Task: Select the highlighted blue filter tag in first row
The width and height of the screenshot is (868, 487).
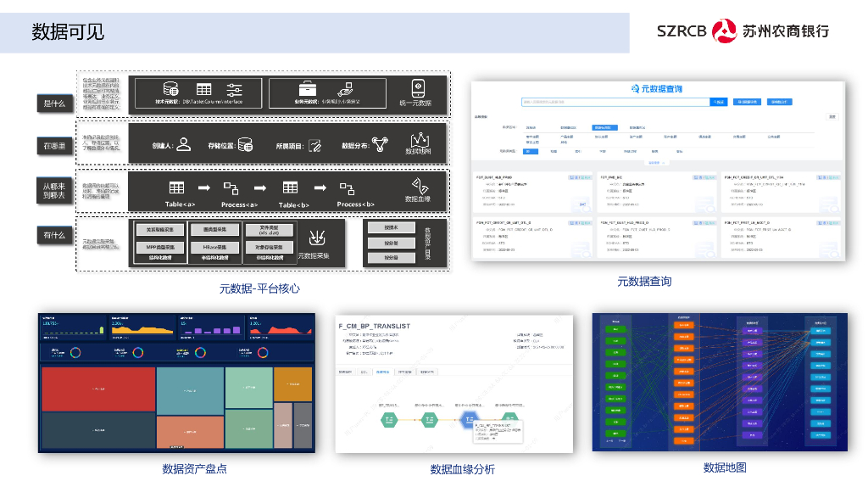Action: tap(604, 127)
